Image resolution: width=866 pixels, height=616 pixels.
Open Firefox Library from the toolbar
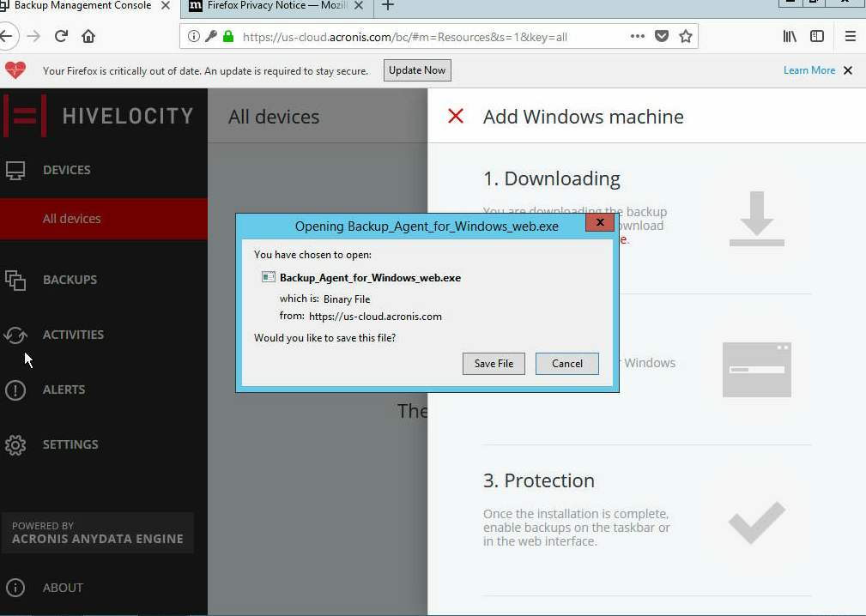(x=790, y=36)
